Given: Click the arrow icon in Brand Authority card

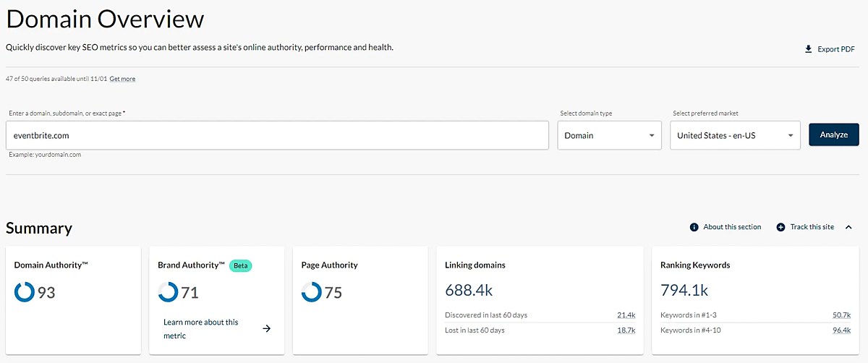Looking at the screenshot, I should point(266,328).
